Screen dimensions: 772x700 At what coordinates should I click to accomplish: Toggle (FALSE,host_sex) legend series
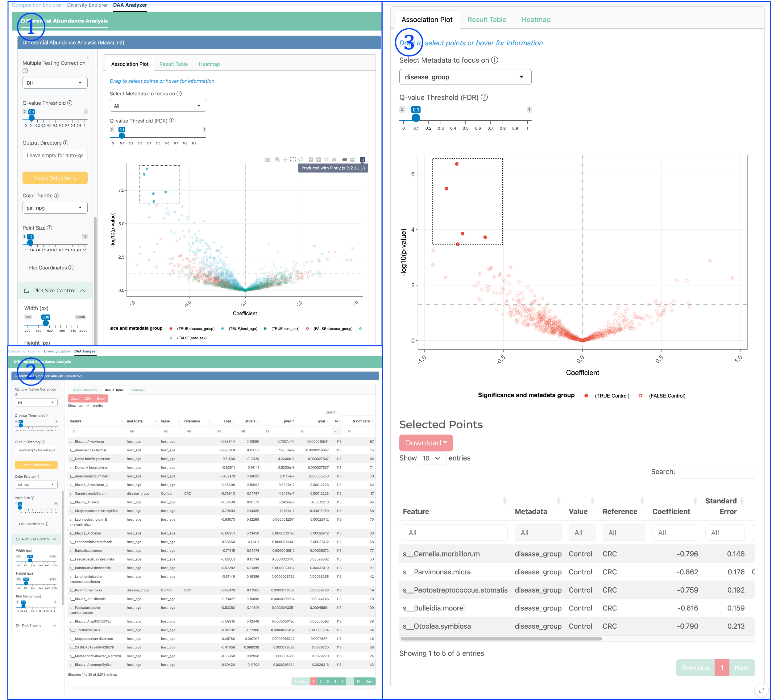189,338
